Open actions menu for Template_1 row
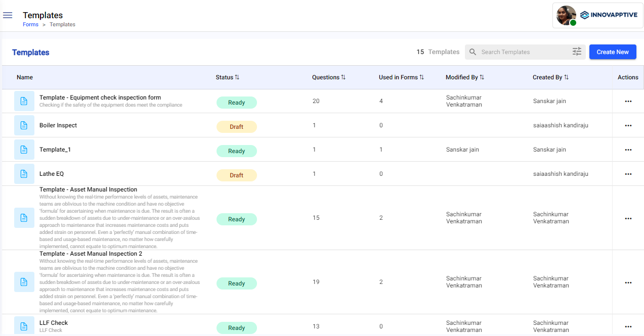Screen dimensions: 644x336 click(628, 150)
